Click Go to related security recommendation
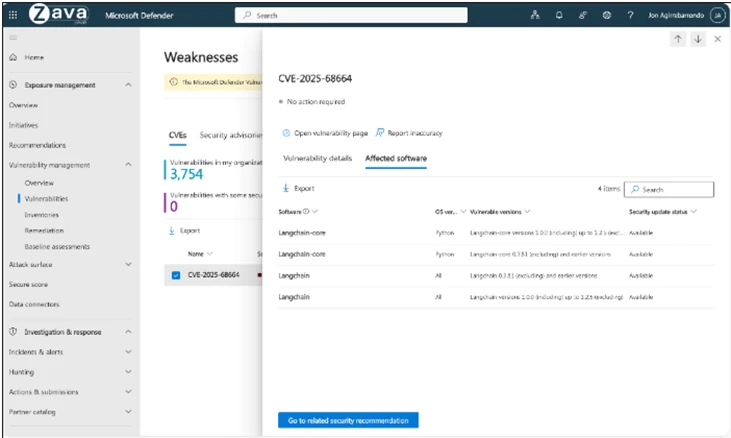This screenshot has width=731, height=438. tap(348, 420)
